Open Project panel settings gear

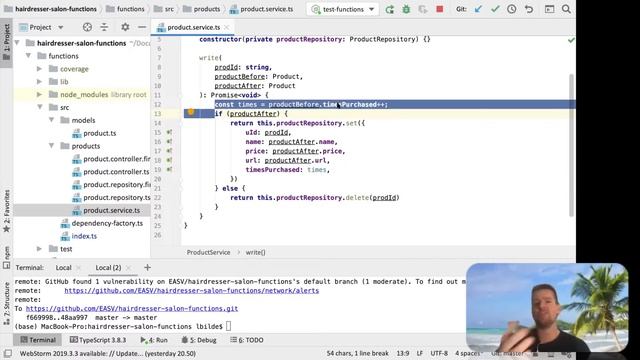(125, 27)
